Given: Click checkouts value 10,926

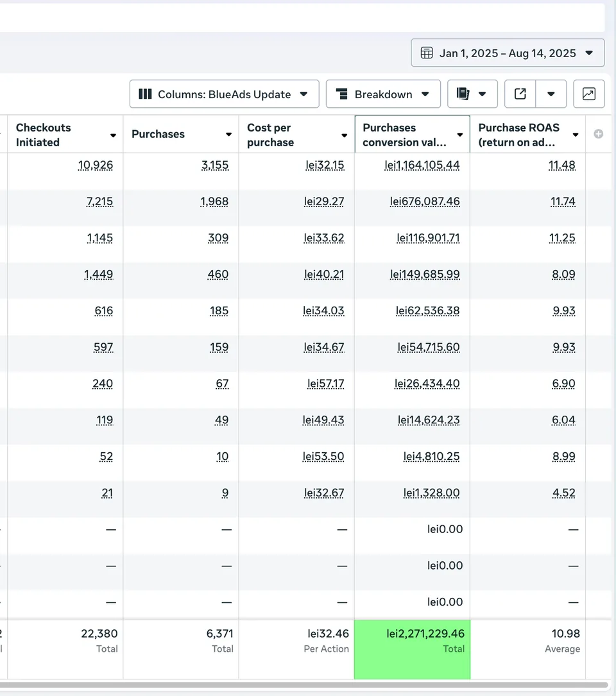Looking at the screenshot, I should [96, 165].
